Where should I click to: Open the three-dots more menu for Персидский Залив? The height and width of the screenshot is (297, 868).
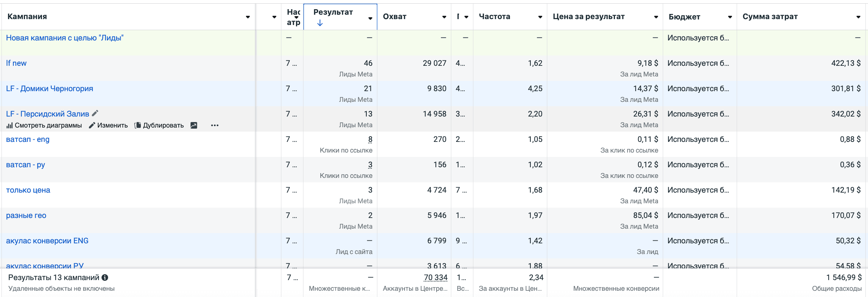(215, 125)
